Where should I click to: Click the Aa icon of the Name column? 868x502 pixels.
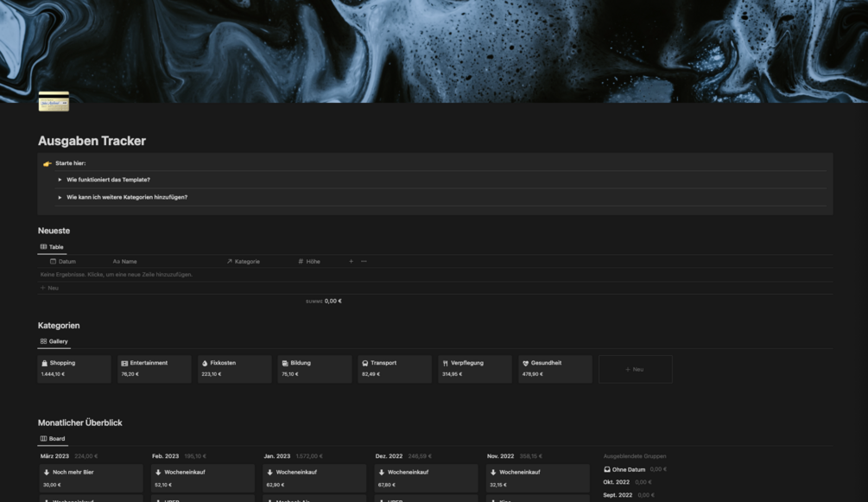pos(117,261)
